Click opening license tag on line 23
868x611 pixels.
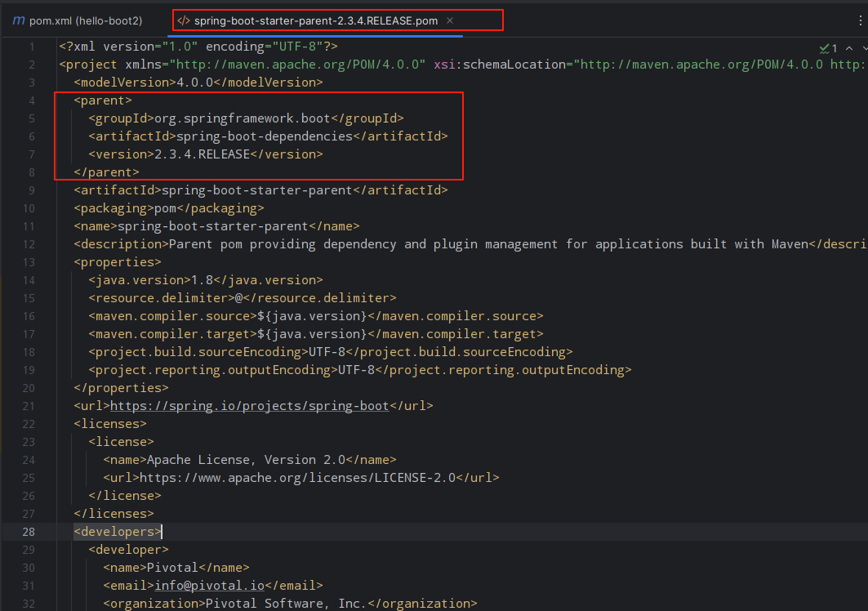pyautogui.click(x=121, y=441)
